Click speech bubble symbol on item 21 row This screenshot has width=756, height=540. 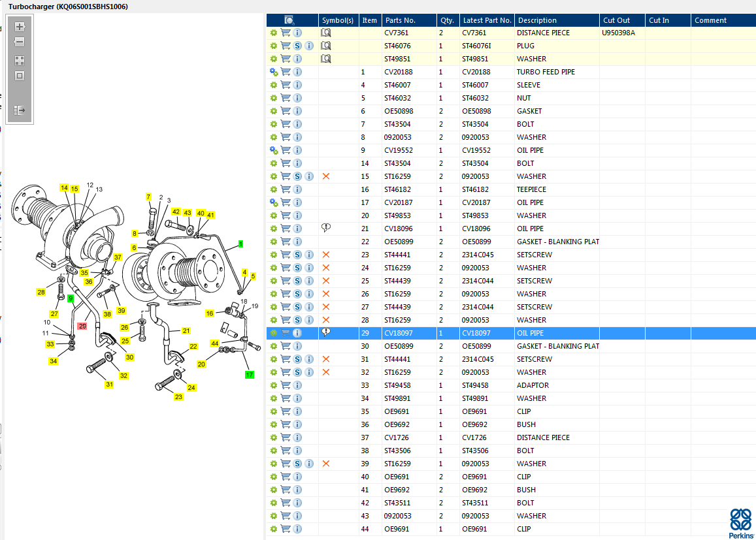point(326,228)
